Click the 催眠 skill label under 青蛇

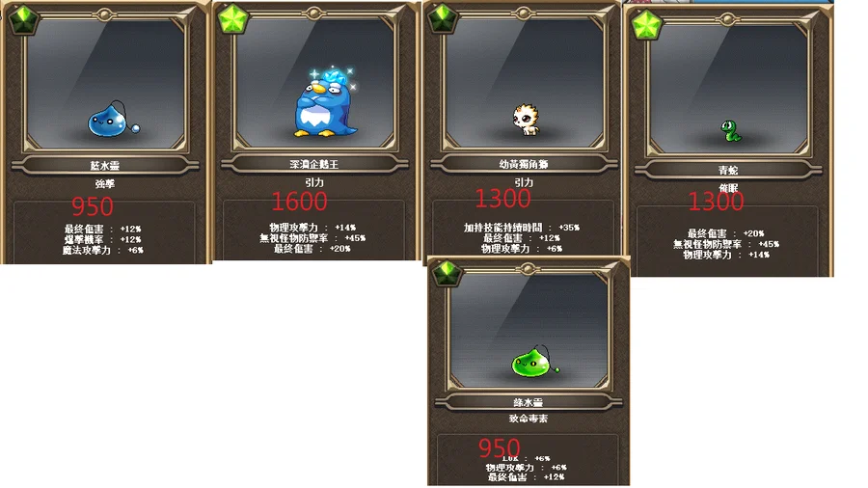click(x=728, y=188)
